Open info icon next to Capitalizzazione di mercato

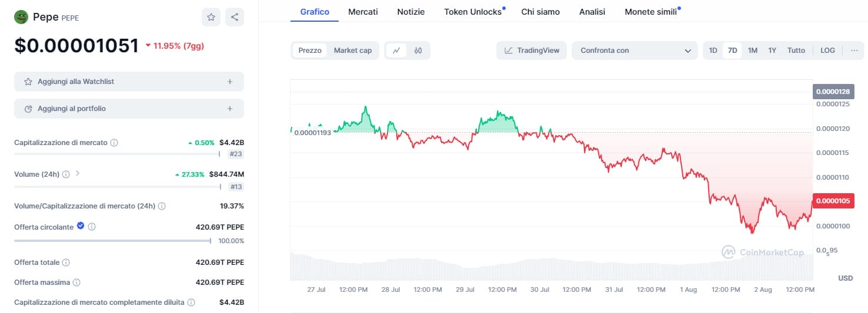pos(114,143)
